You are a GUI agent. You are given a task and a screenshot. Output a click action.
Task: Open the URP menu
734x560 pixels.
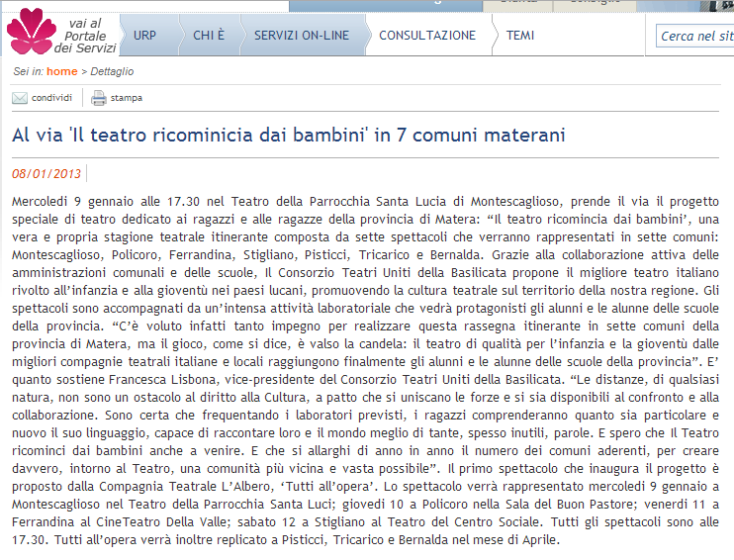click(x=144, y=35)
